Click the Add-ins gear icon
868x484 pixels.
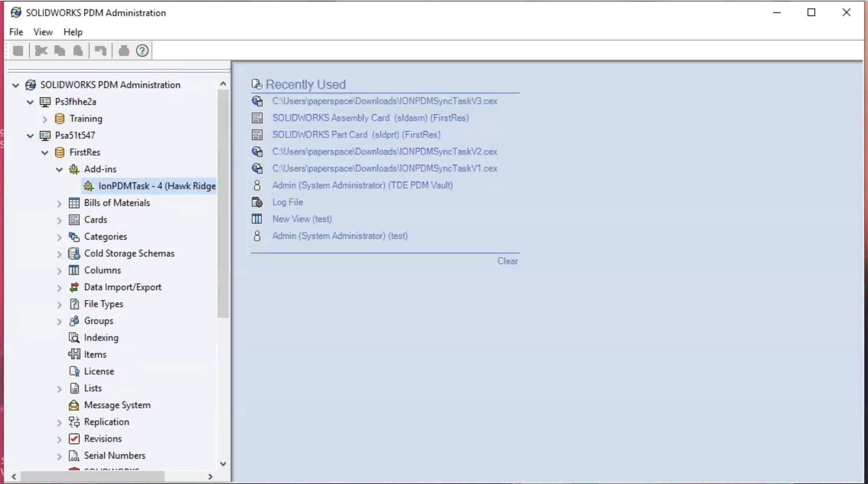[x=74, y=169]
